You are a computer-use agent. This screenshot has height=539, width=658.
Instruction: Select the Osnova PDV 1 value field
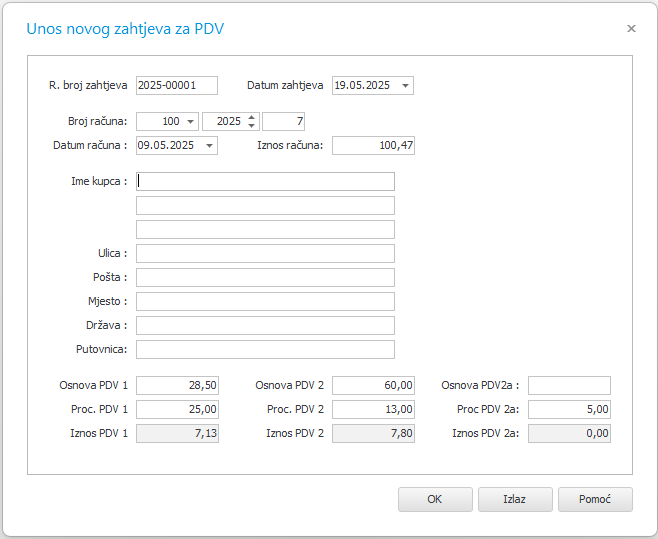coord(177,385)
